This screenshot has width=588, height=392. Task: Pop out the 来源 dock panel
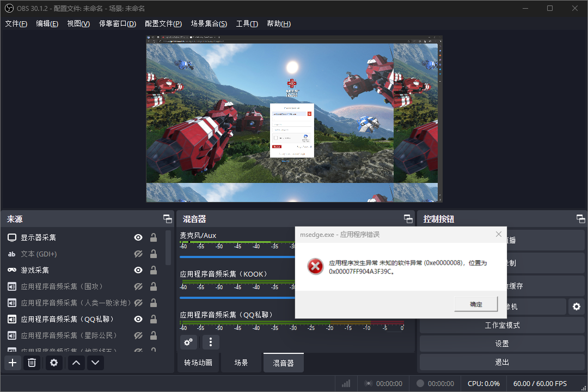click(167, 219)
